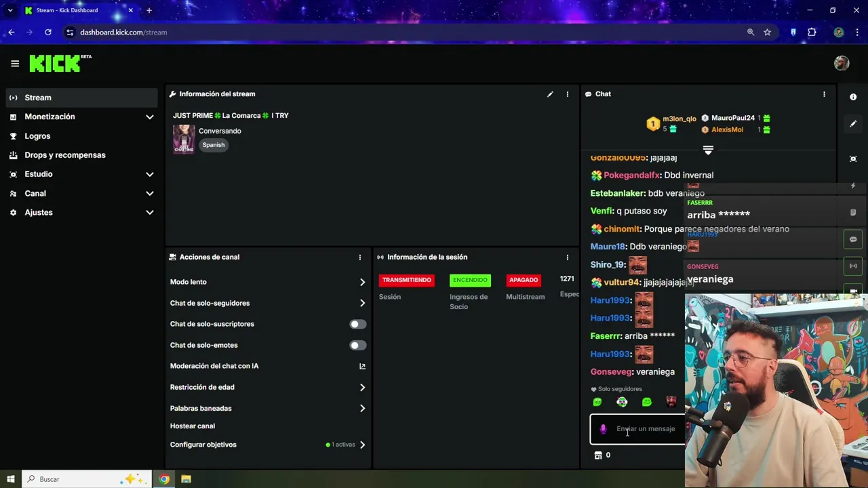Click the Spanish language tag

(x=213, y=145)
